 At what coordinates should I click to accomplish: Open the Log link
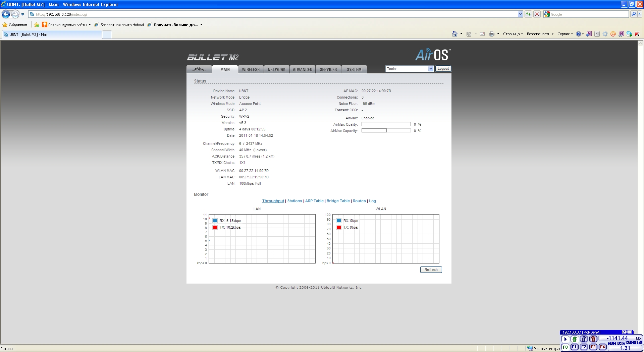pyautogui.click(x=372, y=201)
